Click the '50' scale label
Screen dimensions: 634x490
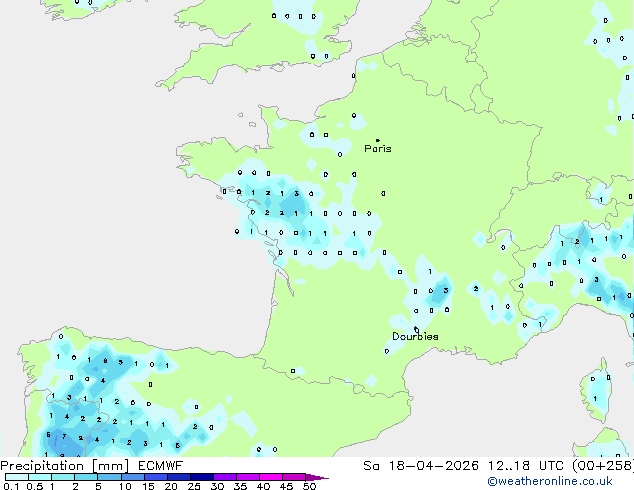[x=309, y=486]
